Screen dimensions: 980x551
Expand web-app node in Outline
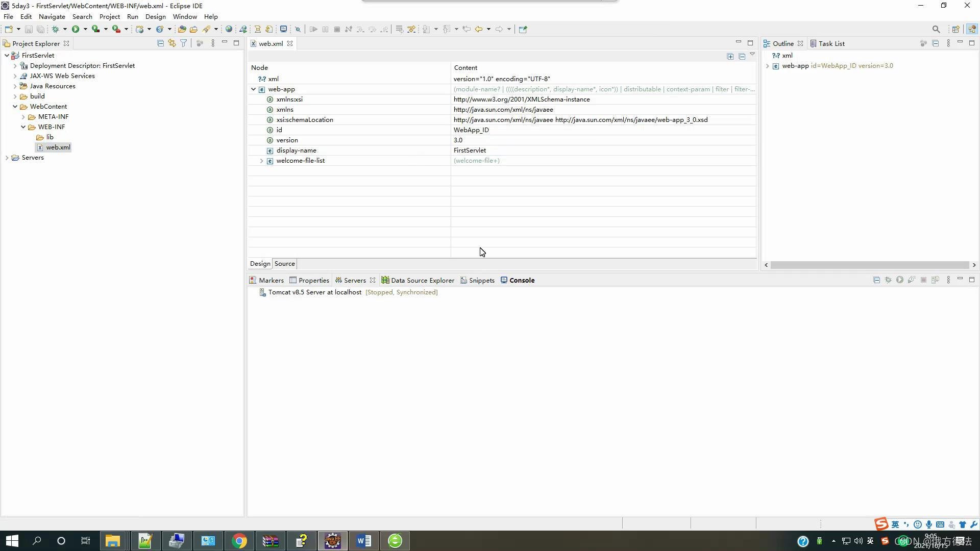click(x=767, y=66)
